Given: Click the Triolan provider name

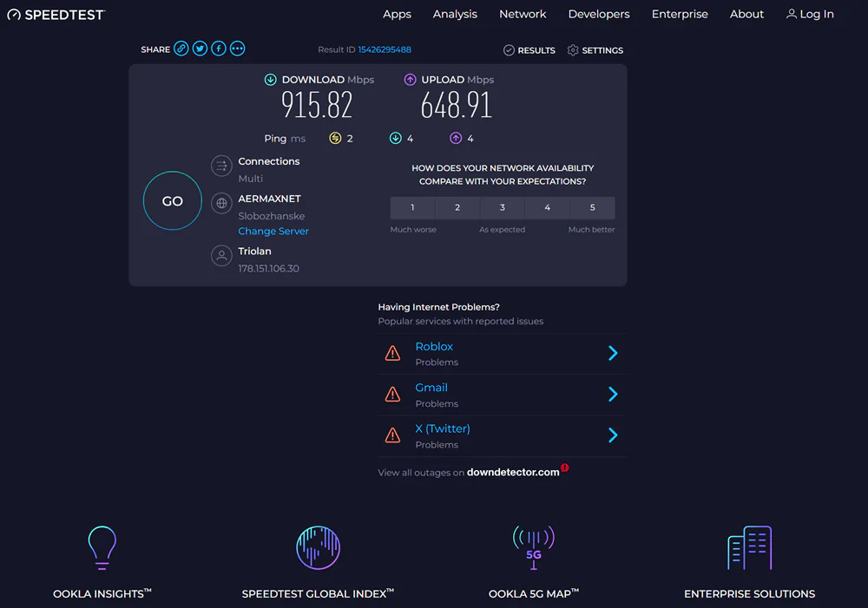Looking at the screenshot, I should point(254,252).
